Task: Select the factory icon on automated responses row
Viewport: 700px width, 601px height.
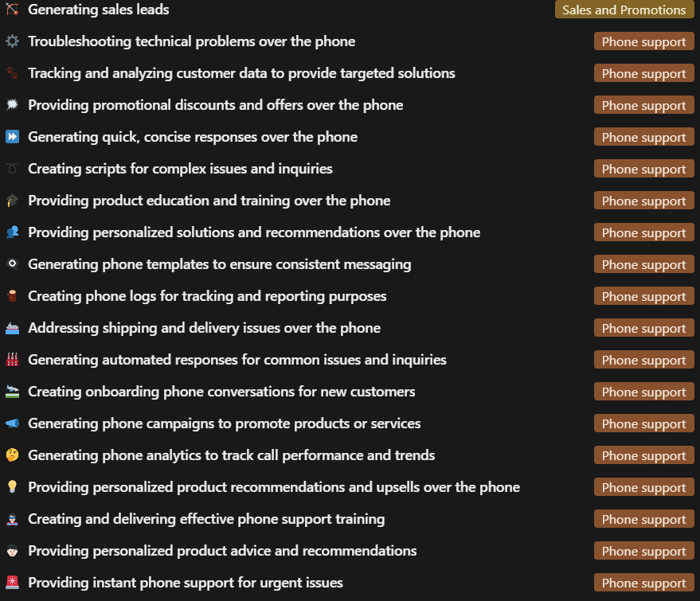Action: pyautogui.click(x=11, y=360)
